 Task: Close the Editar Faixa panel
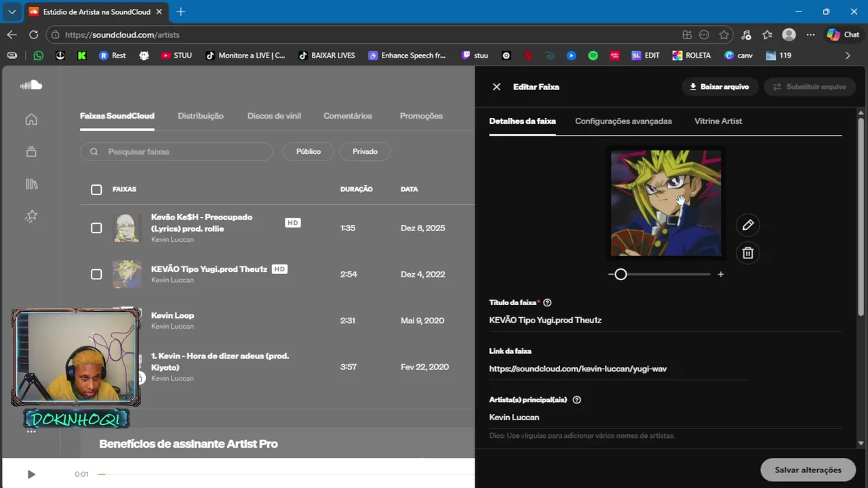coord(496,87)
